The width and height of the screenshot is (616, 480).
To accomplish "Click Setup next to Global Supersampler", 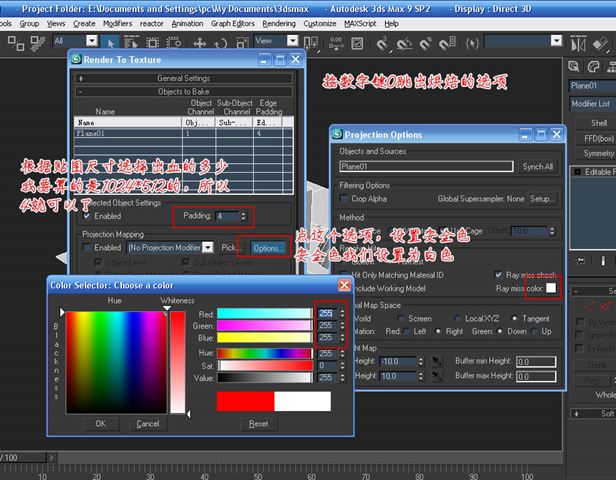I will tap(541, 199).
